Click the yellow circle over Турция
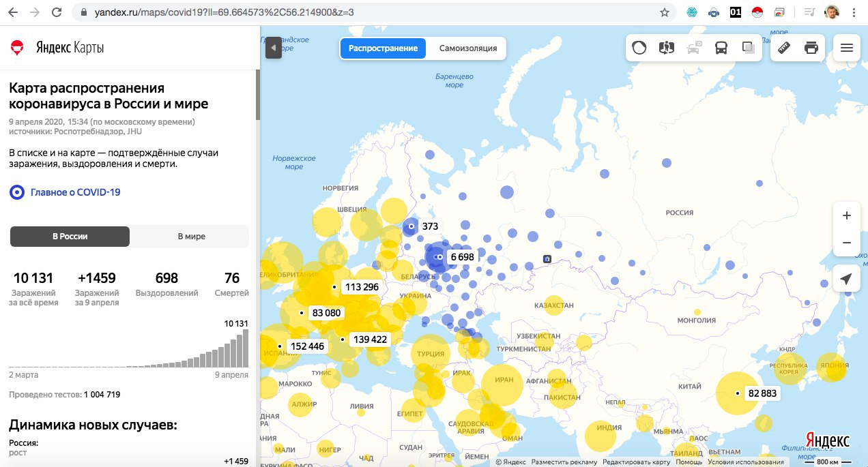 431,353
